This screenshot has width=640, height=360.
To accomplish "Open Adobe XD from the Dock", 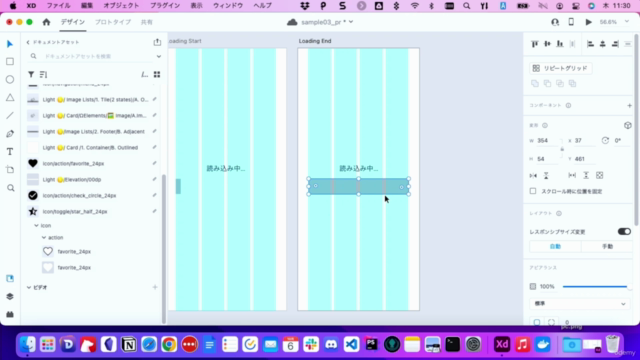I will [502, 344].
